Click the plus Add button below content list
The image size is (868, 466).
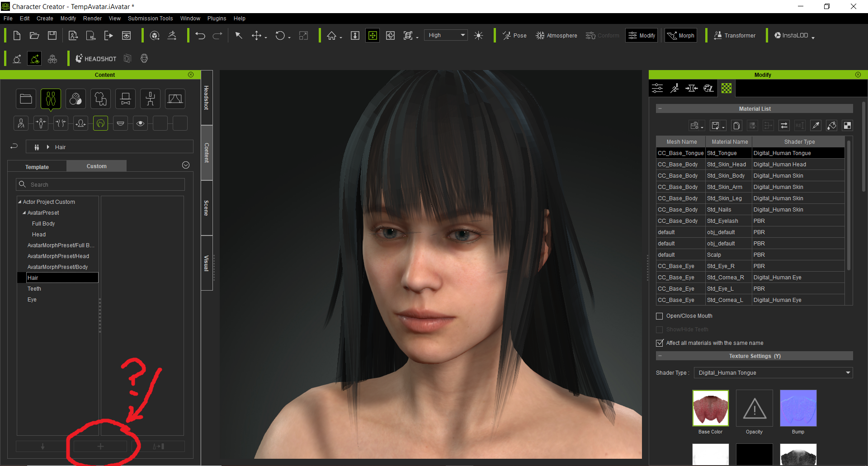tap(100, 447)
